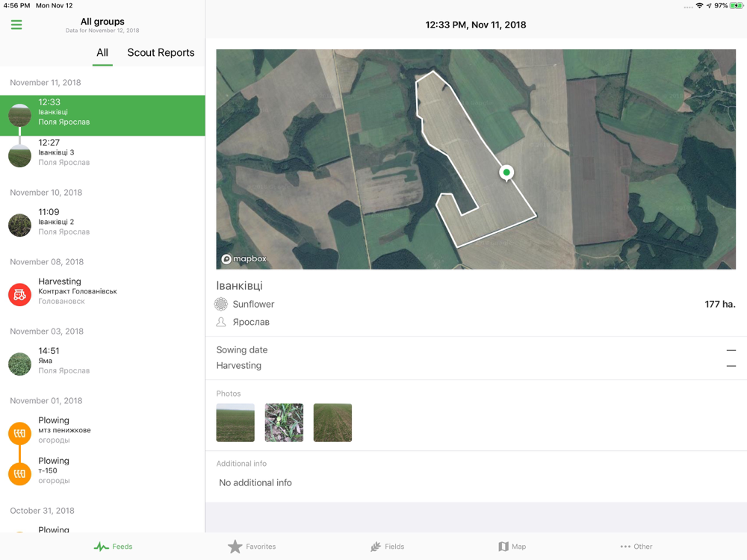
Task: Click the 11:09 entry round photo
Action: 19,225
